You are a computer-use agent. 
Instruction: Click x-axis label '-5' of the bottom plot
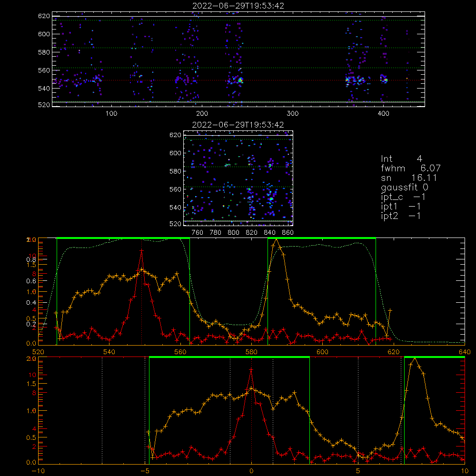(x=145, y=471)
